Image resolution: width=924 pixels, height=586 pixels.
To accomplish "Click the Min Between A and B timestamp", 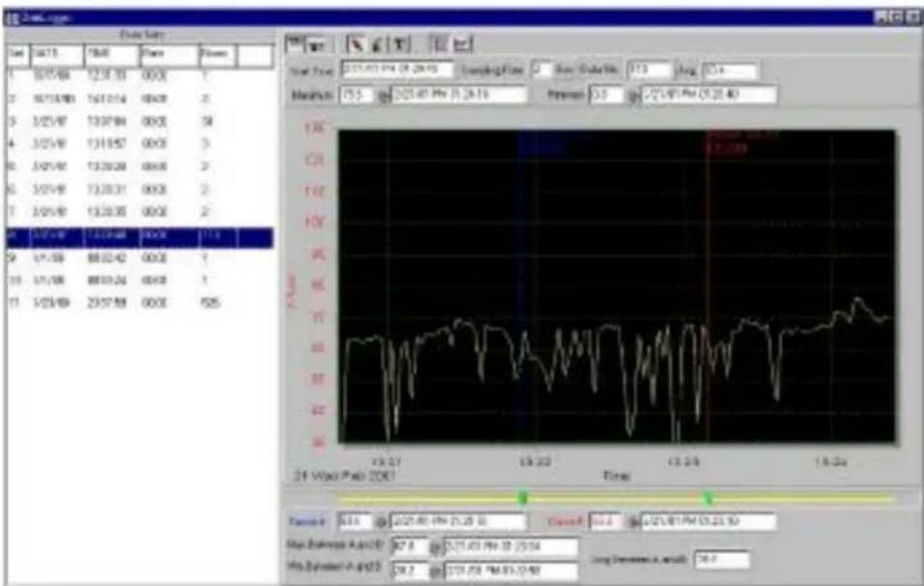I will point(511,571).
